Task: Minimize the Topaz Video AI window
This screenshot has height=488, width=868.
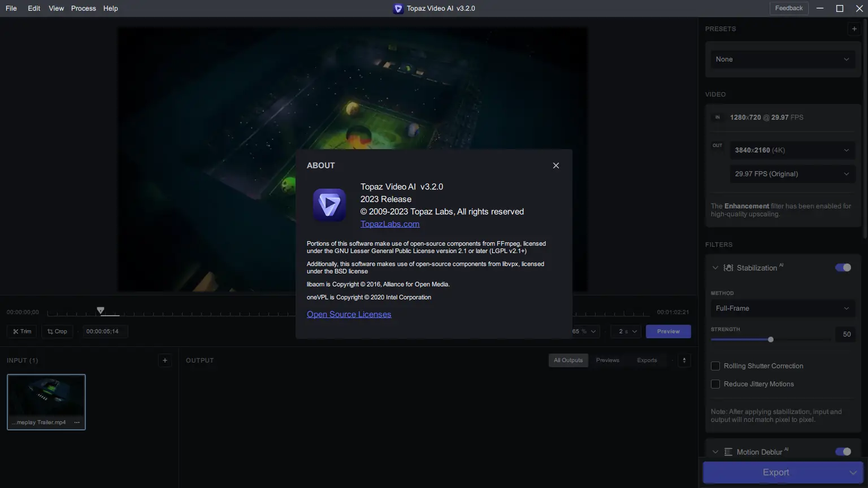Action: [x=821, y=8]
